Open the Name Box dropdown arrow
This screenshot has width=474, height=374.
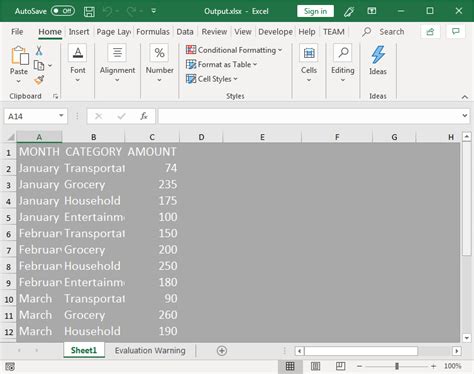[x=61, y=116]
